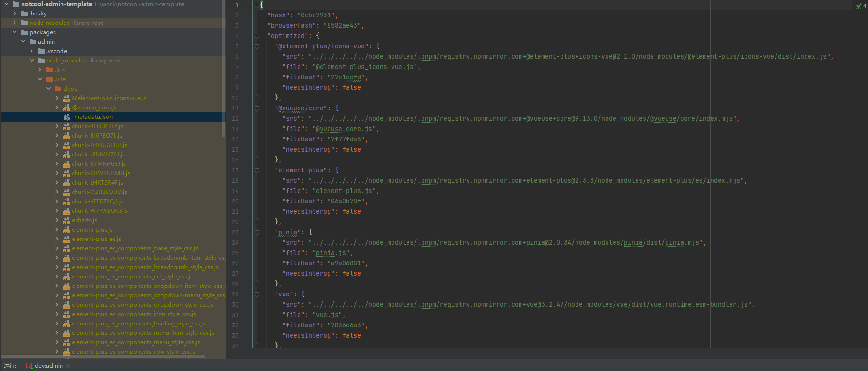
Task: Click the .husky folder icon
Action: point(24,13)
